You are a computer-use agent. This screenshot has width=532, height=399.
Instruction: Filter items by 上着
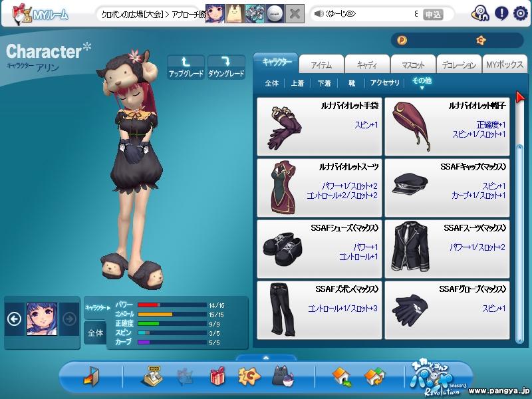[x=297, y=82]
